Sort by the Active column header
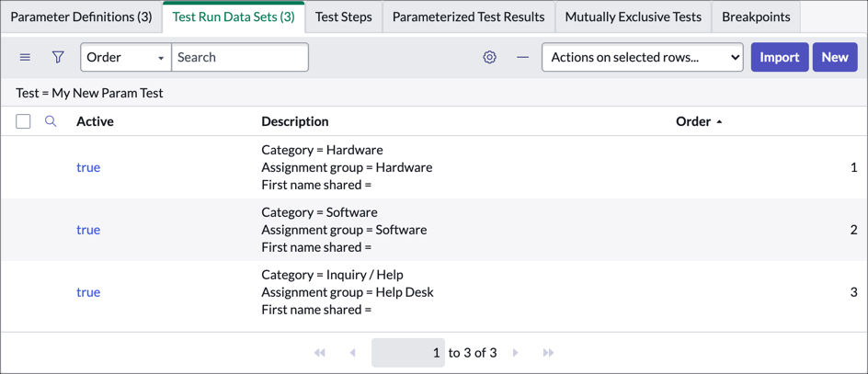The width and height of the screenshot is (868, 374). coord(95,121)
